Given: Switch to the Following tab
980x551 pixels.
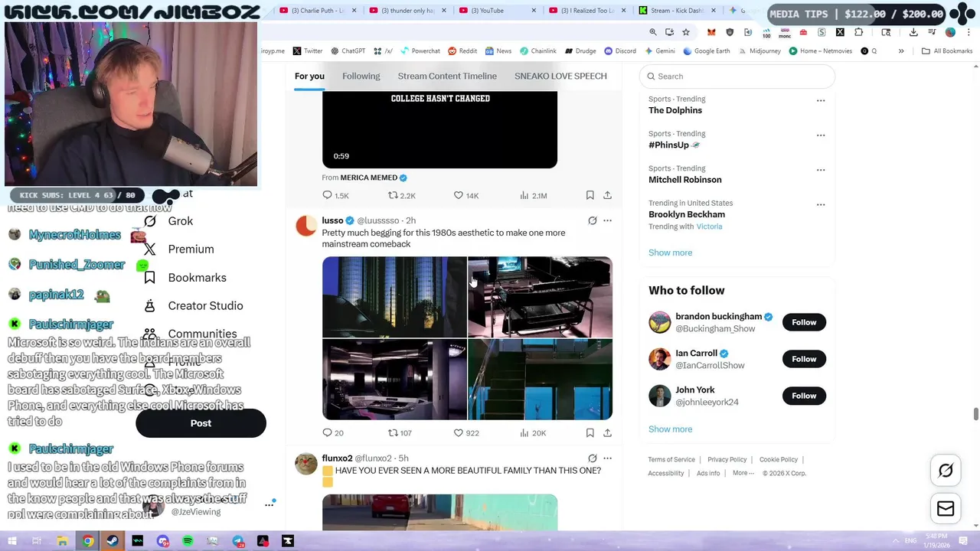Looking at the screenshot, I should pyautogui.click(x=361, y=76).
